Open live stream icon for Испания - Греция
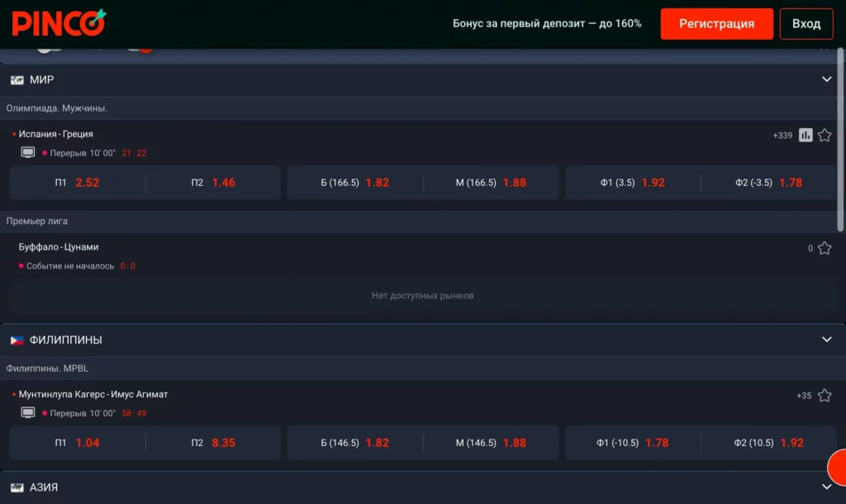Screen dimensions: 846x504 [27, 153]
